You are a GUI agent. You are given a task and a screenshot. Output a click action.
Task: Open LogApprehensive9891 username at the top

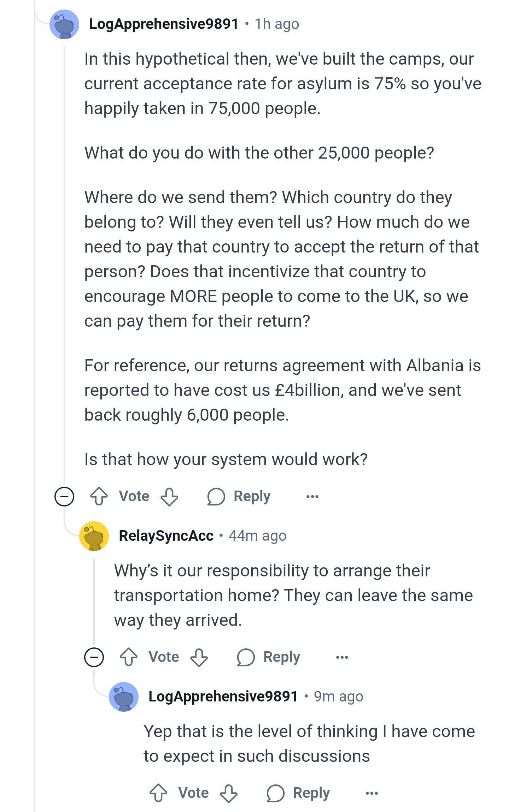(164, 24)
